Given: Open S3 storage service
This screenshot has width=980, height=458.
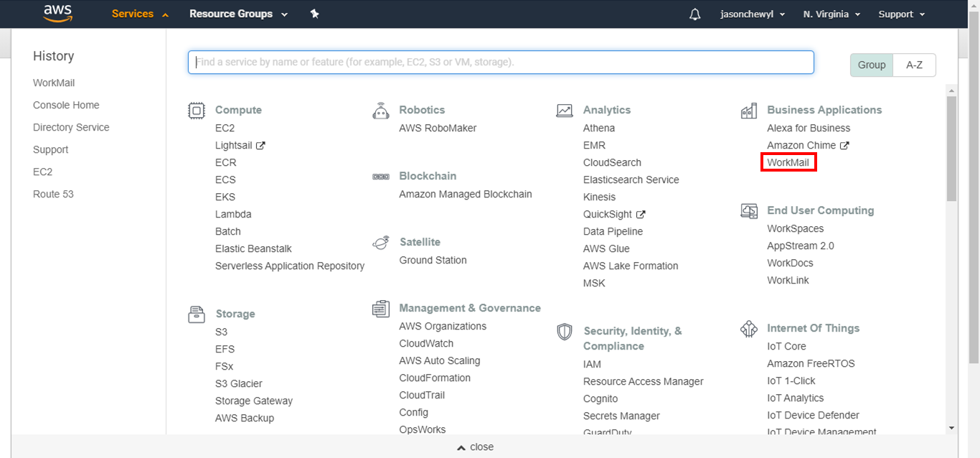Looking at the screenshot, I should [x=221, y=332].
